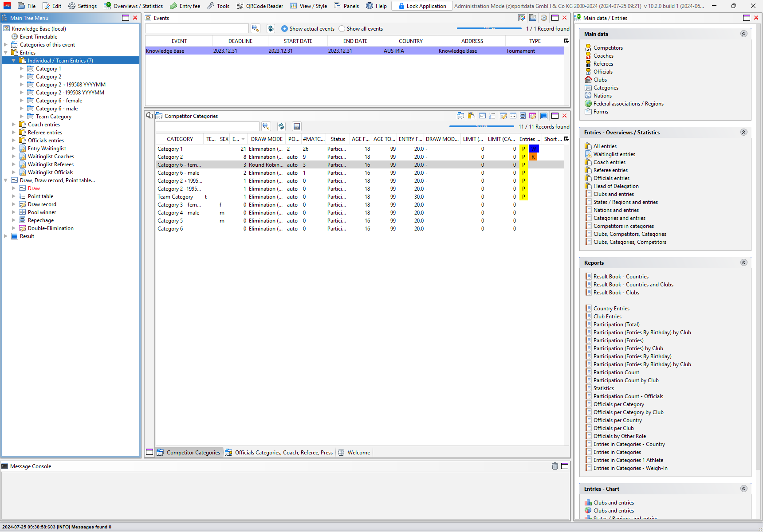Open the Competitors link in Main data
The image size is (763, 532).
click(608, 48)
